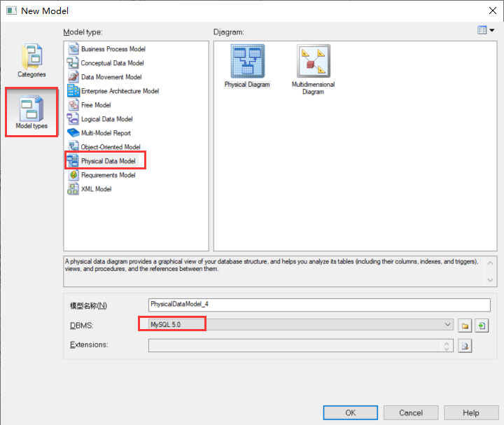This screenshot has height=425, width=504.
Task: Open the DBMS dropdown list
Action: 447,325
